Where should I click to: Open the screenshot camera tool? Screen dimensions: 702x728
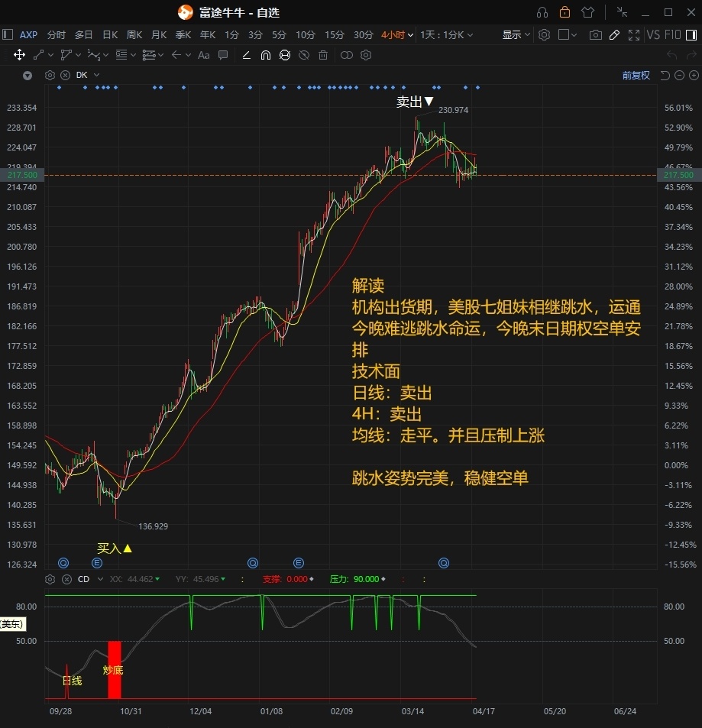click(594, 35)
